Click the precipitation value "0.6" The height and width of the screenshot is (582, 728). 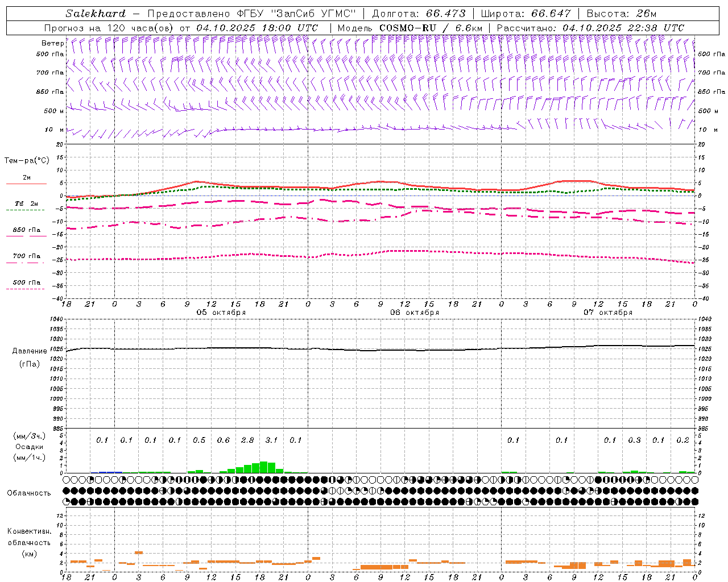pyautogui.click(x=223, y=440)
